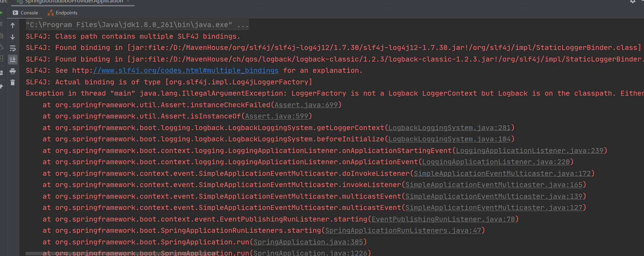Click "Actual binding is of type" line
The image size is (644, 256).
pos(169,82)
